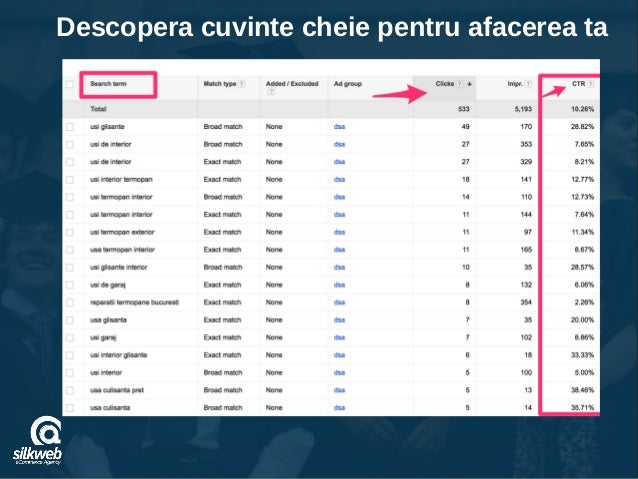Viewport: 638px width, 479px height.
Task: Check reparatii termopane bucuresti row checkbox
Action: [70, 302]
